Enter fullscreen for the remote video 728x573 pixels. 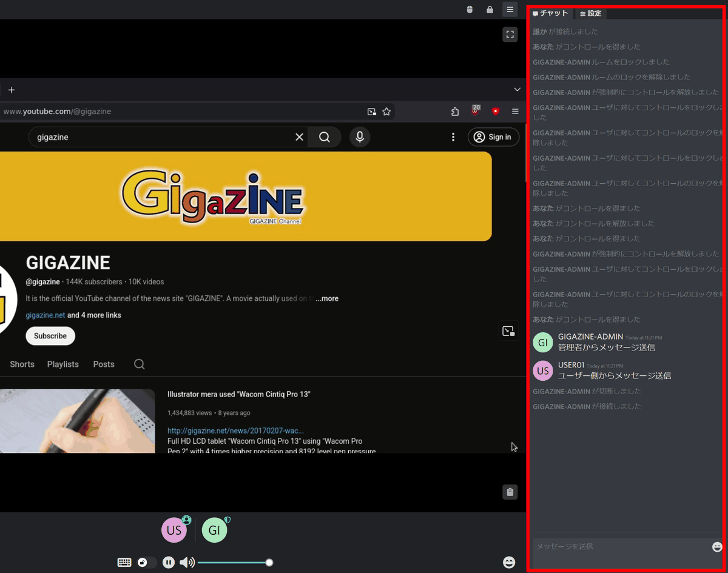pyautogui.click(x=510, y=35)
